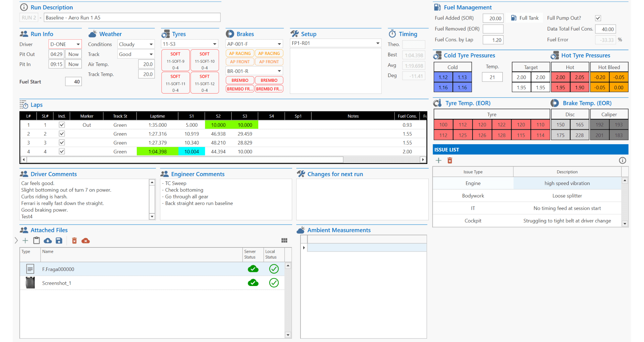Click the Track St column header
This screenshot has height=342, width=644.
coord(120,116)
